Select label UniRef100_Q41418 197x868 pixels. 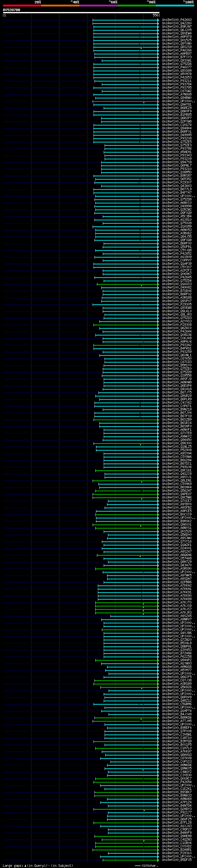point(177,389)
